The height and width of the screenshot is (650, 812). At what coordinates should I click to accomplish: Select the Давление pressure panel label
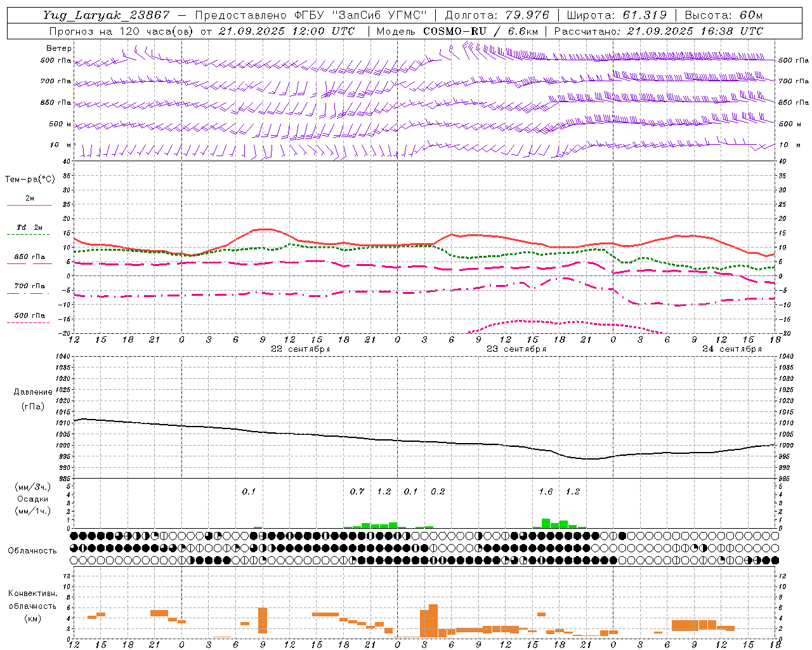33,392
